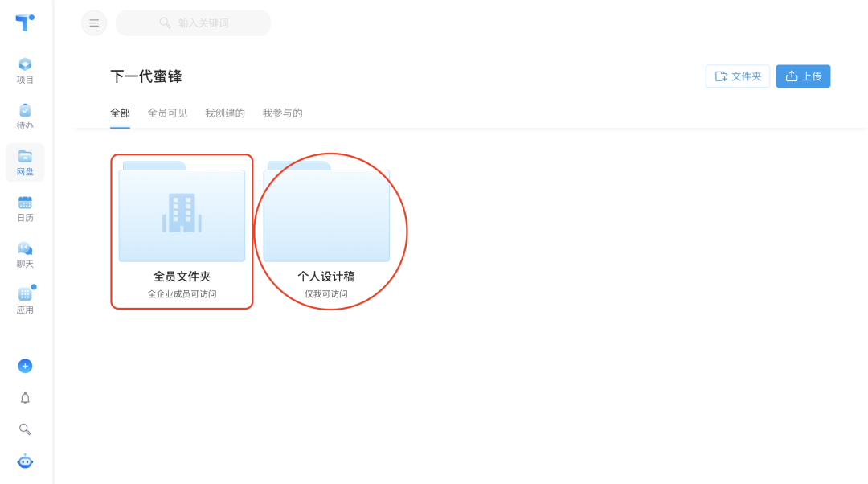Create a new folder with the 文件夹 button

tap(737, 76)
